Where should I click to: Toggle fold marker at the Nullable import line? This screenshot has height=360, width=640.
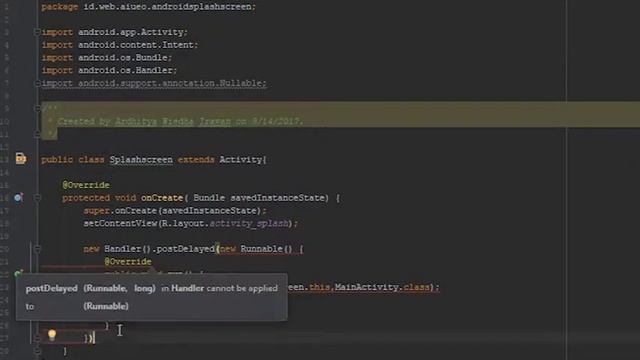[37, 83]
